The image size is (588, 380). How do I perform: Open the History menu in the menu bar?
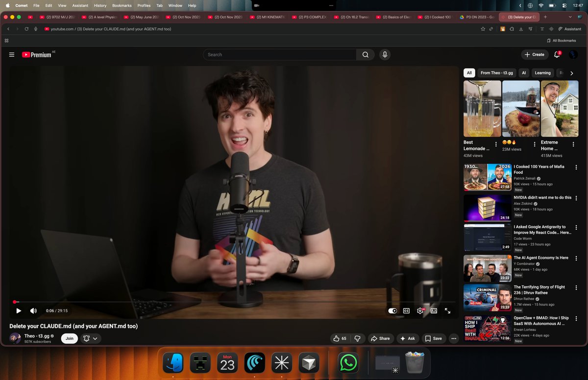(100, 5)
